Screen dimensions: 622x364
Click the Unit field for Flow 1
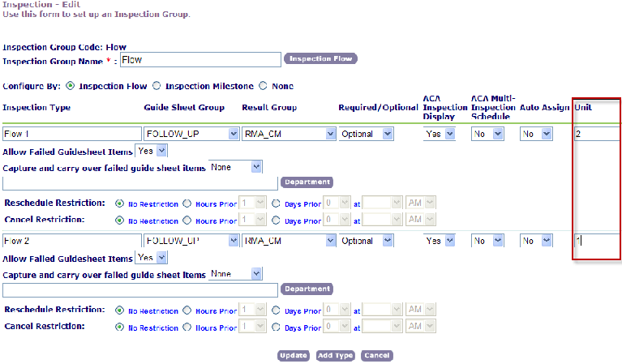[x=596, y=134]
